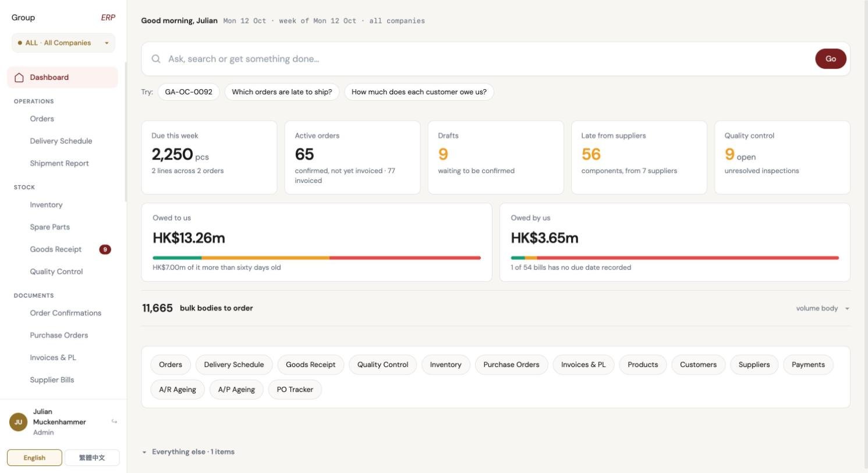Click the logout arrow icon beside Julian
This screenshot has width=868, height=473.
click(114, 421)
